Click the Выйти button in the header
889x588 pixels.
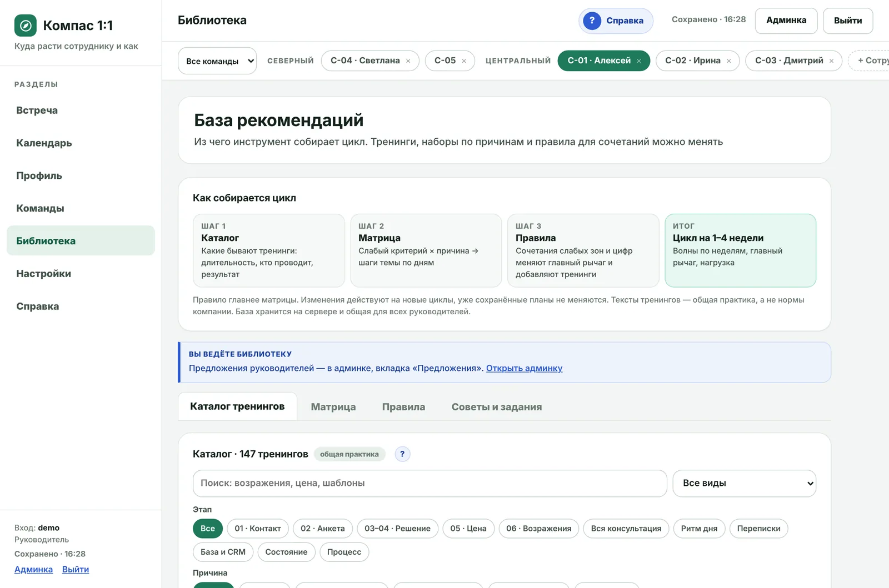(848, 21)
